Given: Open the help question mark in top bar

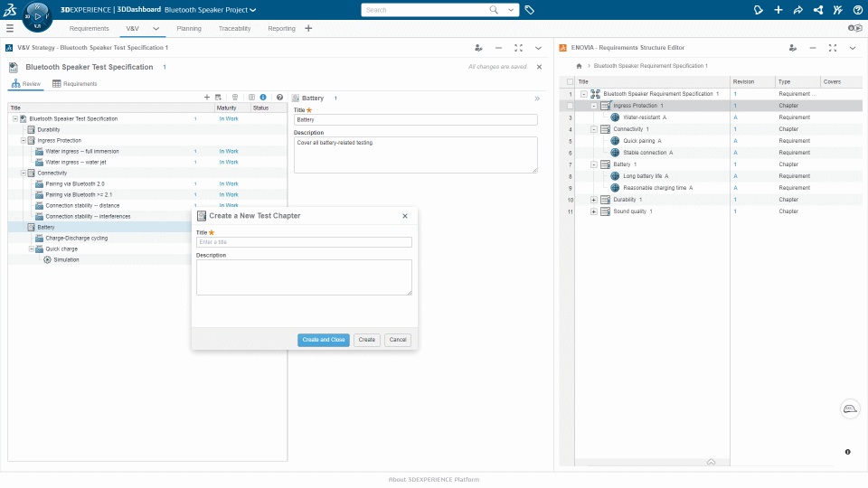Looking at the screenshot, I should 857,10.
